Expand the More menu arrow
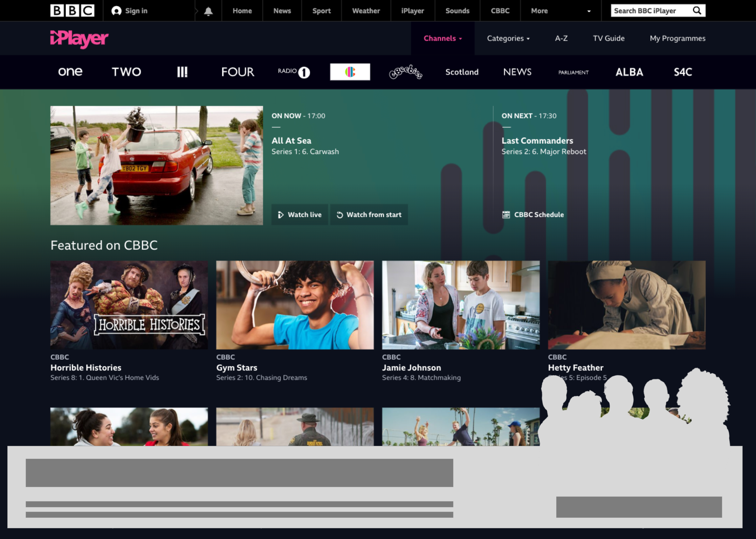 pyautogui.click(x=589, y=11)
